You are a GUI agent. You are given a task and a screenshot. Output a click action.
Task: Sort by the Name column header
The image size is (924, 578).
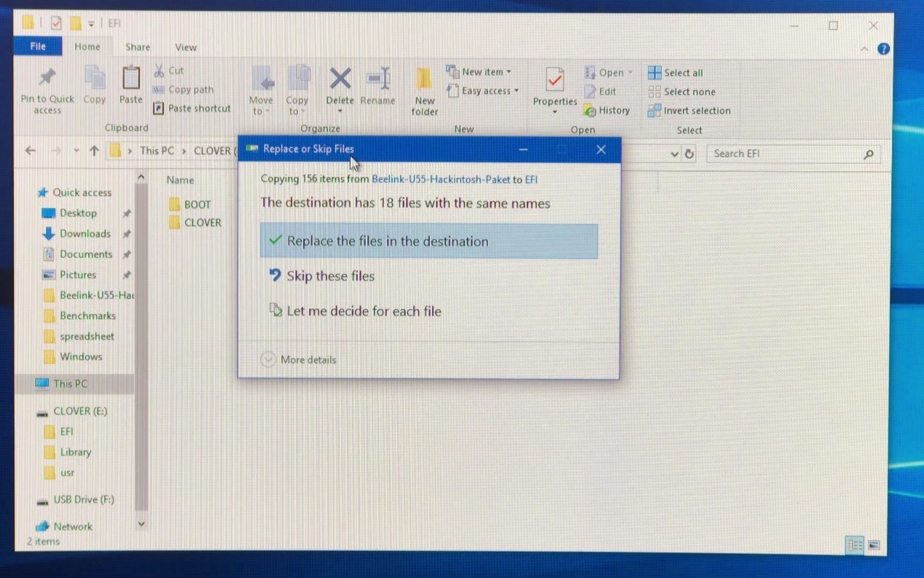click(x=180, y=180)
